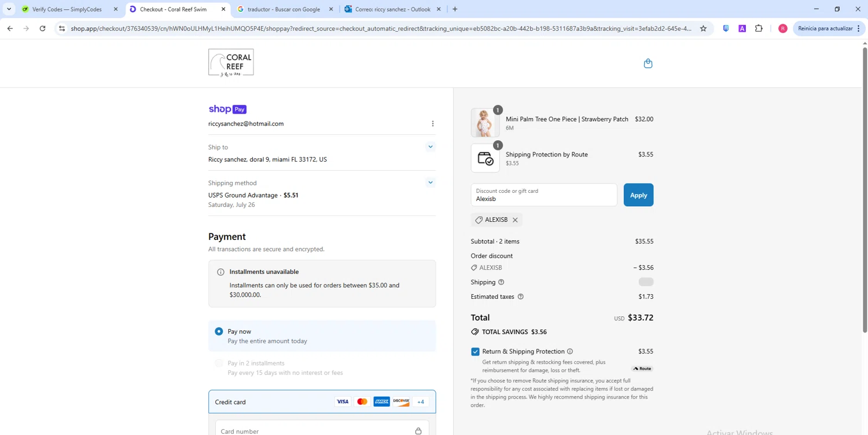Close the Verify Codes — SimplyCodes tab
The height and width of the screenshot is (435, 868).
(115, 9)
